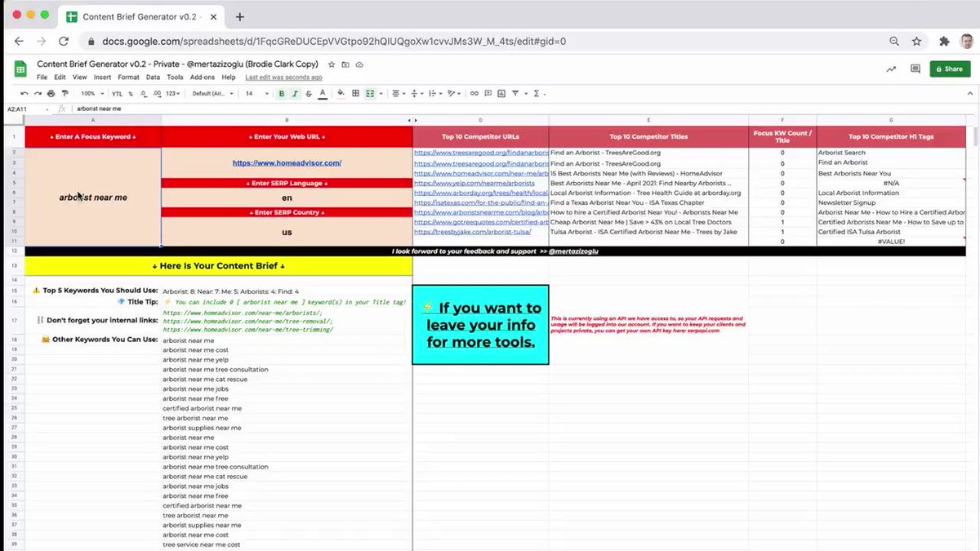Print the spreadsheet using the printer icon
The image size is (980, 551).
pos(51,94)
